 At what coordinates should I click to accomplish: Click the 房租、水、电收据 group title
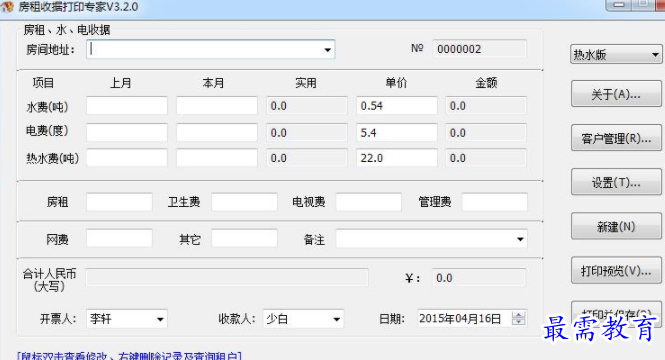coord(67,30)
